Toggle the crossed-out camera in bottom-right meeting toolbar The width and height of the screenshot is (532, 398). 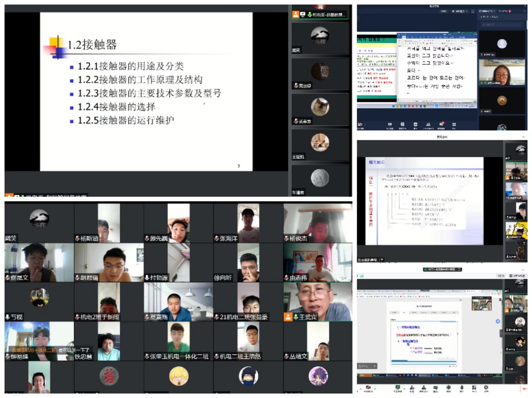[x=369, y=388]
